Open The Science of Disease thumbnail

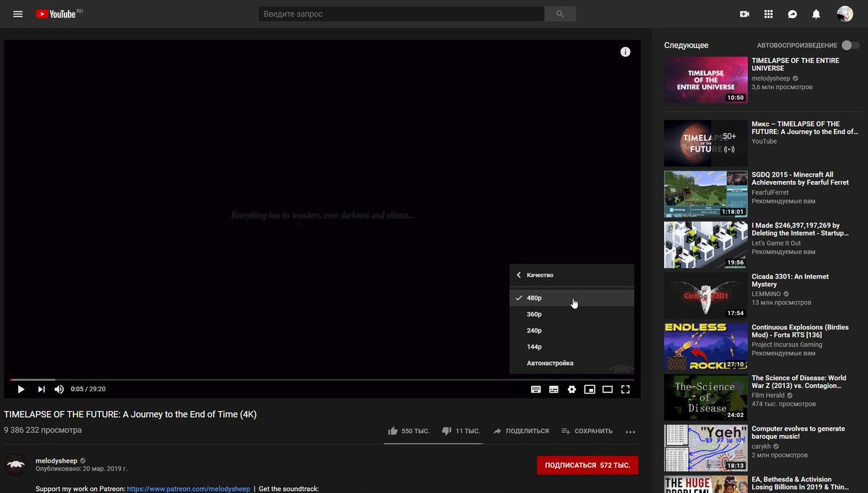(705, 397)
